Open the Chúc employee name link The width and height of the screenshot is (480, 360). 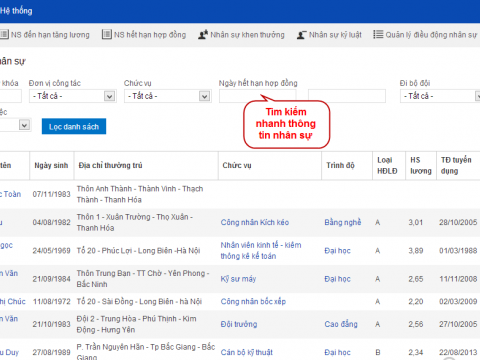[x=13, y=301]
